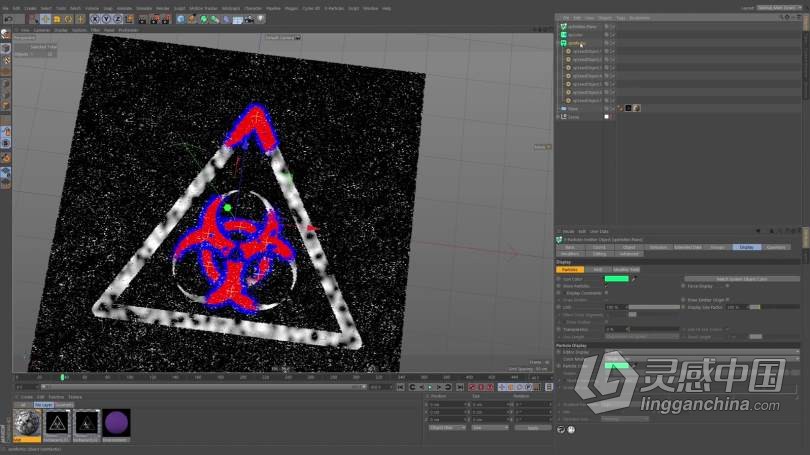Click the coordinate system icon
The height and width of the screenshot is (455, 810).
129,19
